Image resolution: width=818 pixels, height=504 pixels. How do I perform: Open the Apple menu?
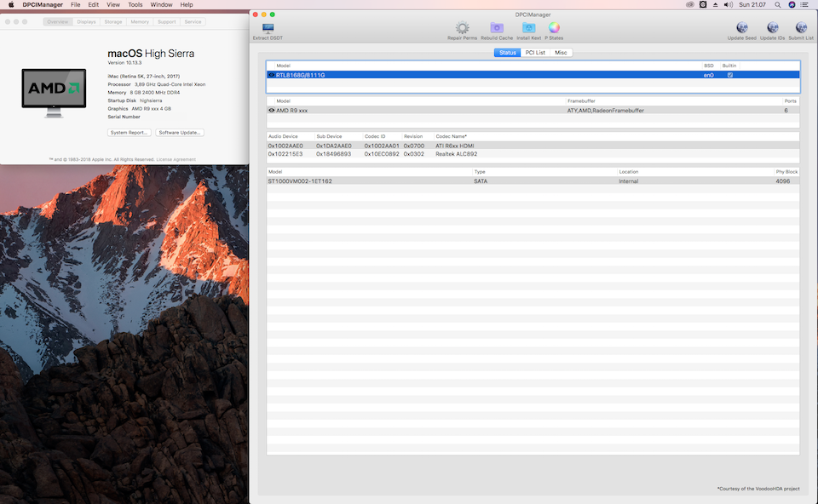[10, 5]
